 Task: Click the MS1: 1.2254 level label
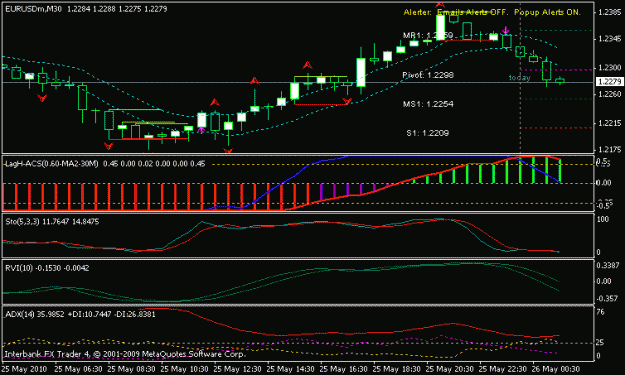(x=428, y=104)
